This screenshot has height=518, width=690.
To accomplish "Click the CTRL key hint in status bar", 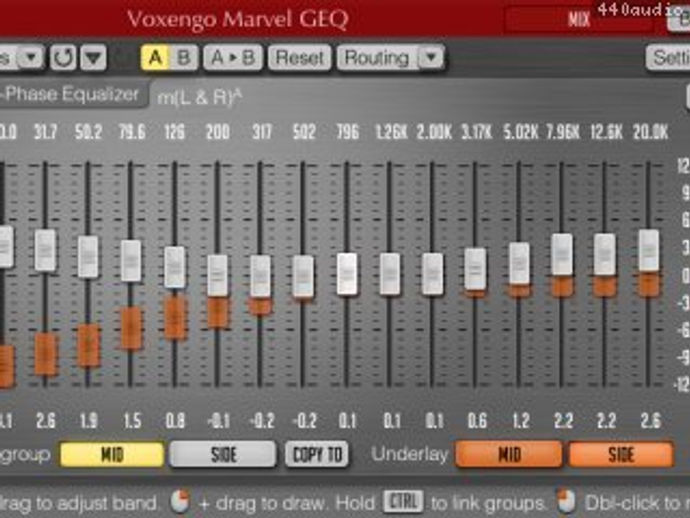I will [x=403, y=502].
